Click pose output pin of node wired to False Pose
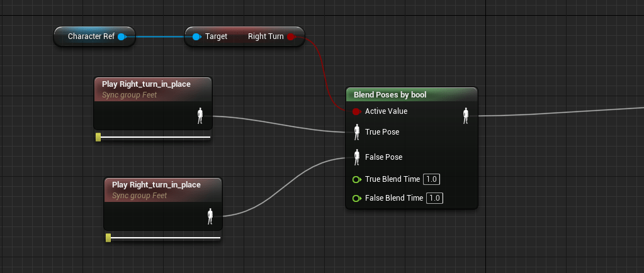Screen dimensions: 644x273 click(211, 216)
